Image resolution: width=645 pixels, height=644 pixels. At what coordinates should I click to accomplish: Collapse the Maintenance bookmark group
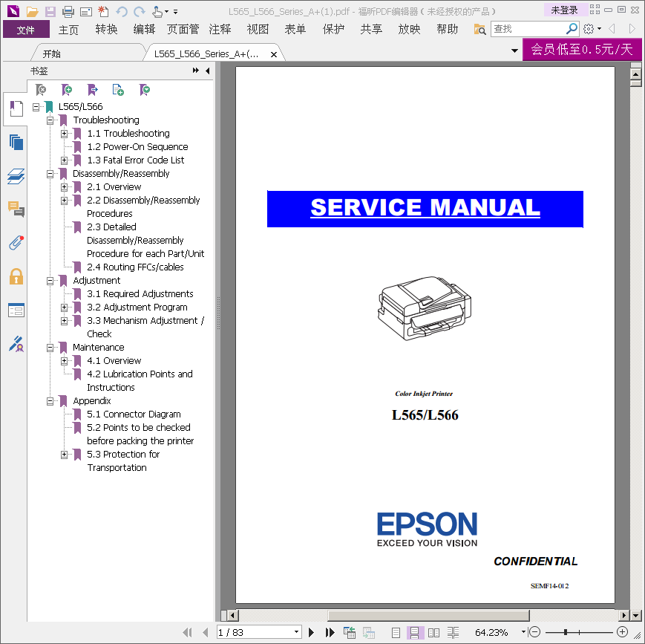pos(50,348)
